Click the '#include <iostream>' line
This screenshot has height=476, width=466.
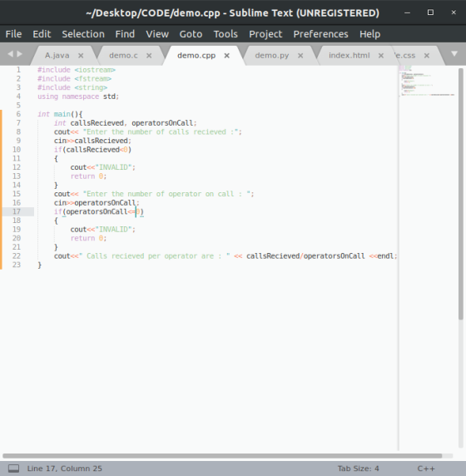coord(77,70)
